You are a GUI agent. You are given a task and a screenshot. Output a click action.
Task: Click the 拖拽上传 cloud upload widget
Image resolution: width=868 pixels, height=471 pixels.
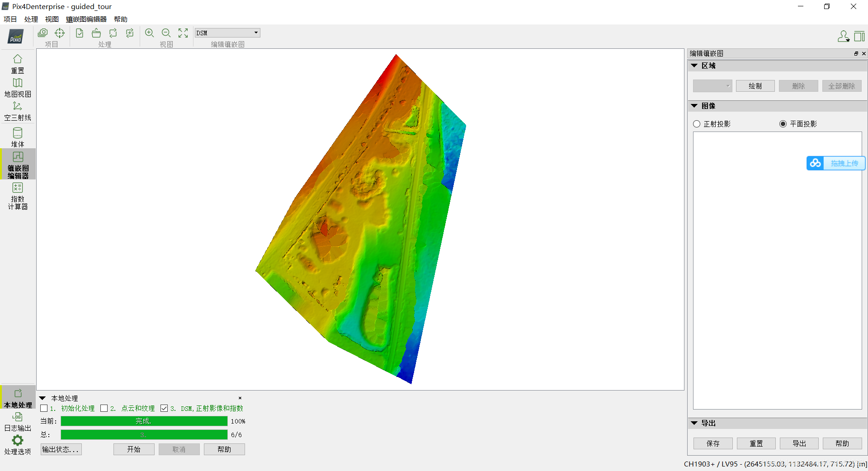point(836,163)
